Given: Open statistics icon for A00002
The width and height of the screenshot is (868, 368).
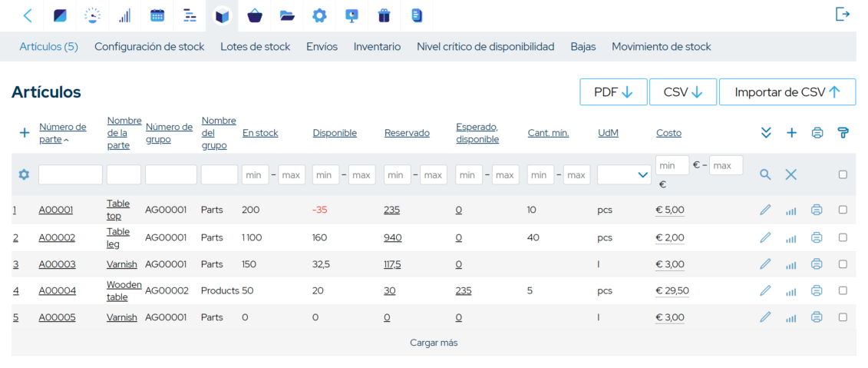Looking at the screenshot, I should point(791,238).
